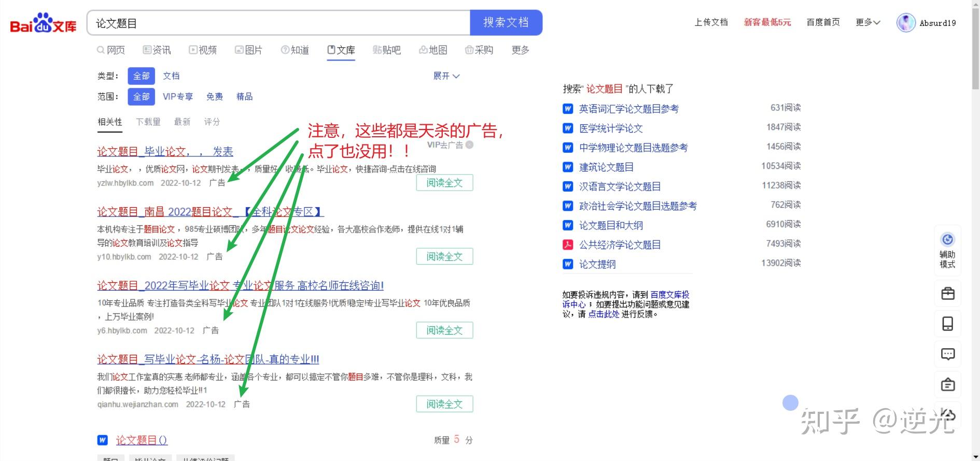
Task: Click 阅读全文 for yzlw.hbylkb.com result
Action: pos(444,183)
